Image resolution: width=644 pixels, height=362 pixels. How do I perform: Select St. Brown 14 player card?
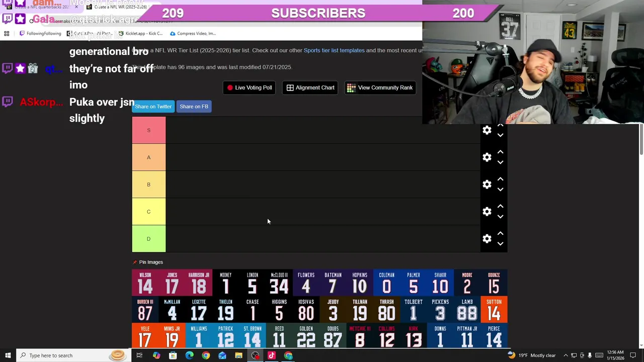pyautogui.click(x=253, y=335)
